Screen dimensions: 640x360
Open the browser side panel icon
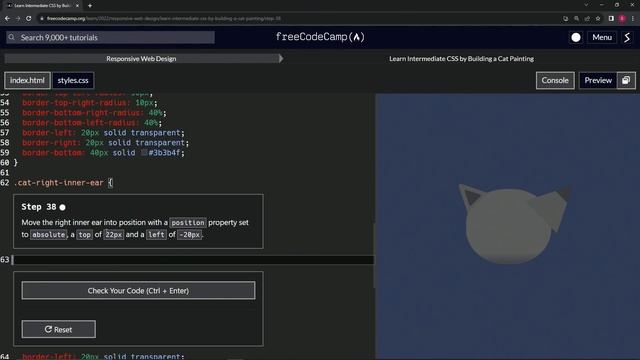click(x=611, y=18)
